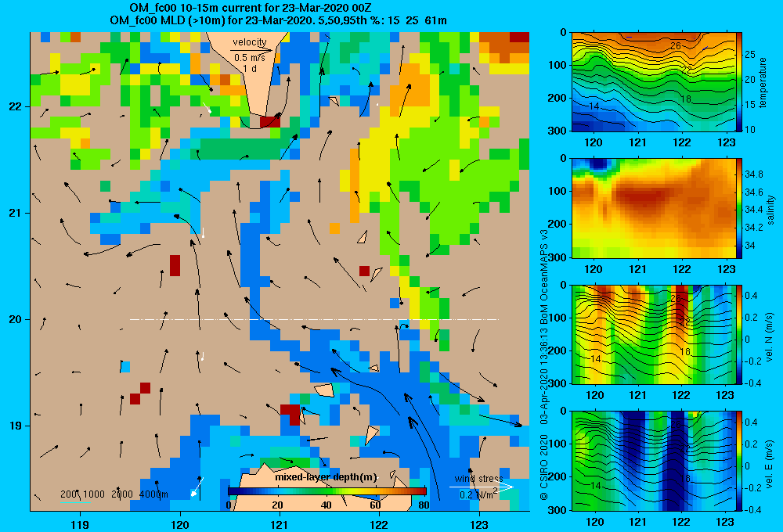The image size is (783, 532).
Task: Click the 'vel. E (m/s)' label
Action: point(770,464)
